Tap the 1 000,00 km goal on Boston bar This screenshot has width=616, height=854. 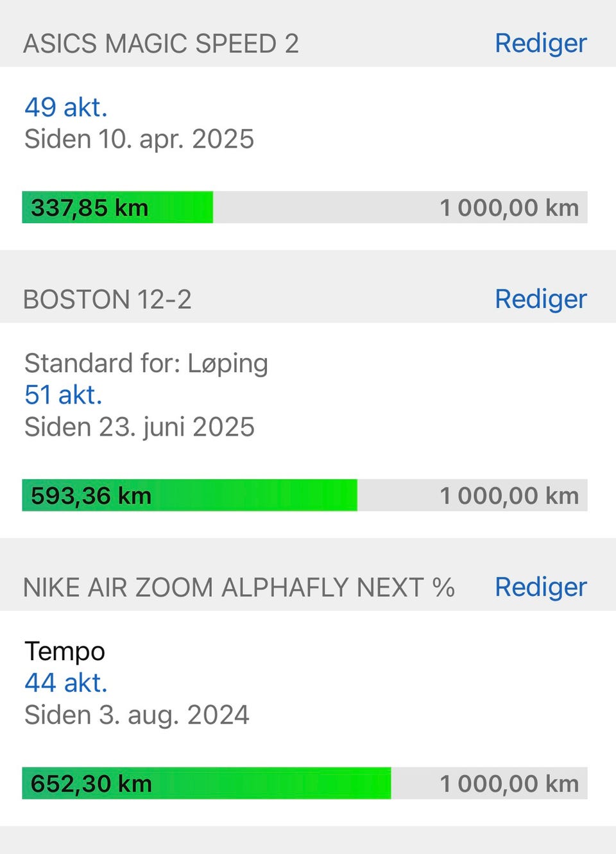[x=509, y=496]
